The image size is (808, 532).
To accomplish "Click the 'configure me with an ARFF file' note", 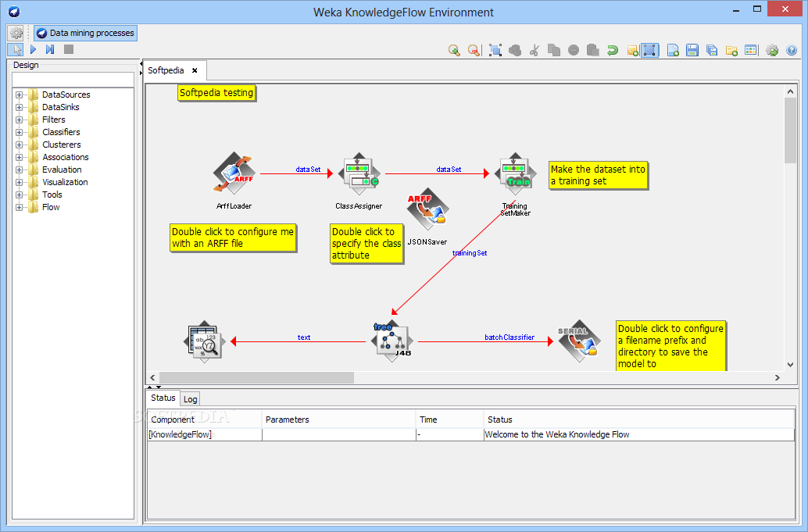I will pyautogui.click(x=233, y=237).
